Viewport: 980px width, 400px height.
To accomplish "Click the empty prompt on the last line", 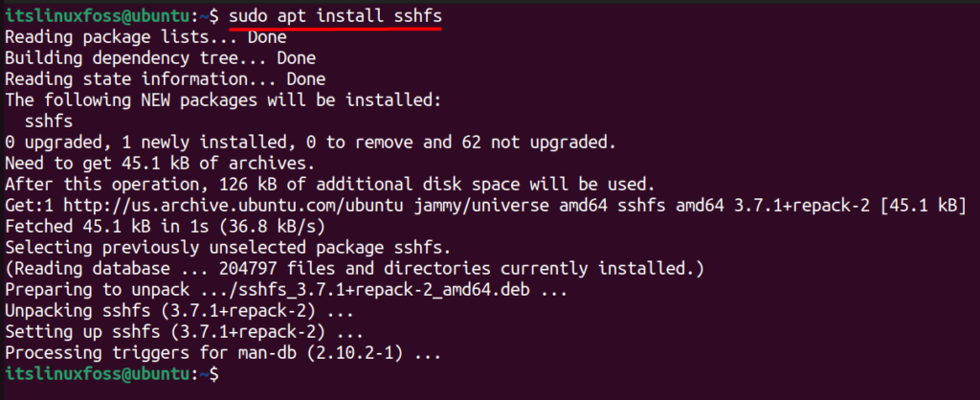I will [x=113, y=374].
